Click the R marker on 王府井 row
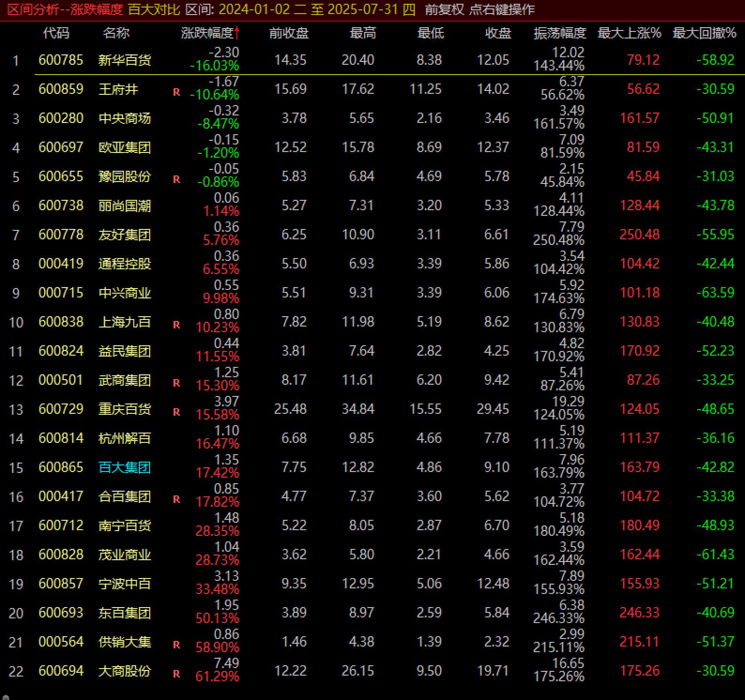Image resolution: width=745 pixels, height=700 pixels. (176, 92)
